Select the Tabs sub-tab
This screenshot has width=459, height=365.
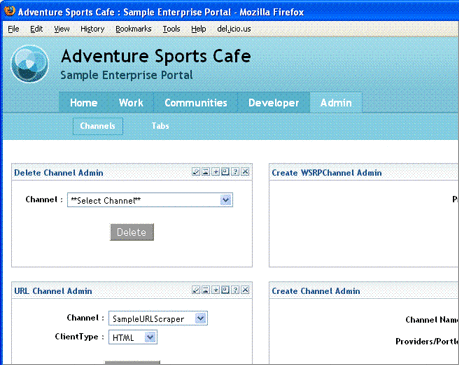point(160,126)
